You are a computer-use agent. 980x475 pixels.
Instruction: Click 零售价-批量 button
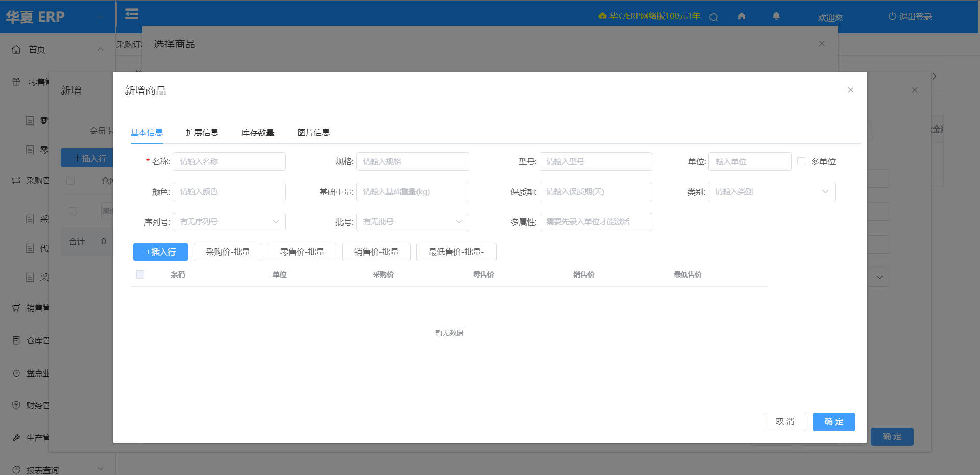302,252
